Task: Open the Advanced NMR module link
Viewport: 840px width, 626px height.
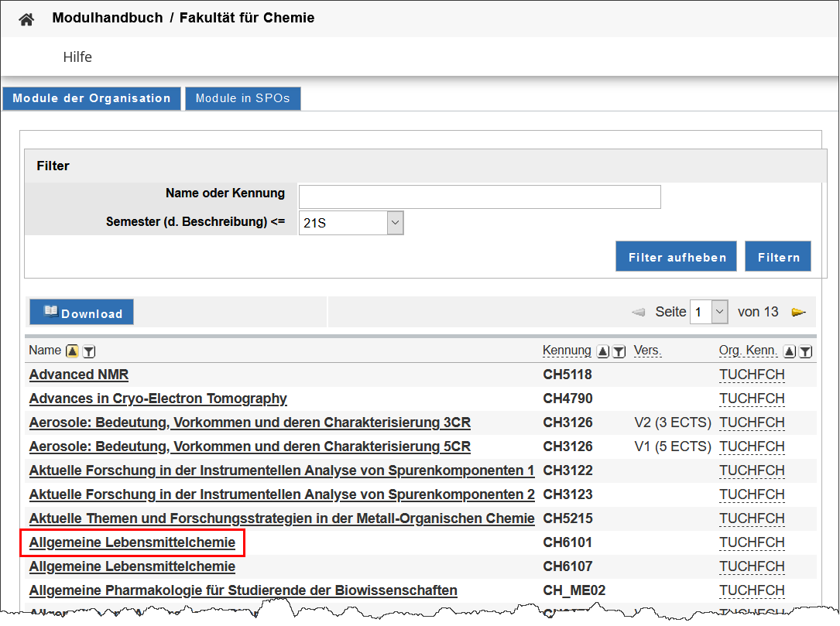Action: tap(79, 375)
